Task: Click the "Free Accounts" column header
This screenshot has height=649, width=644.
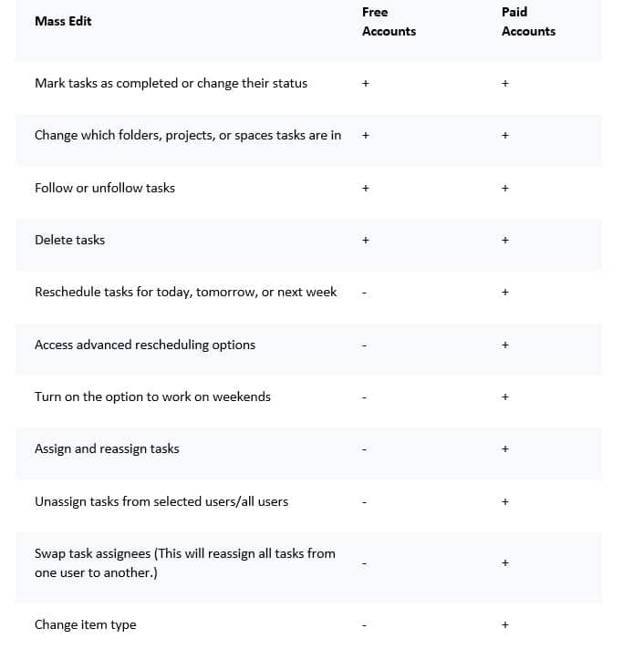Action: 389,22
